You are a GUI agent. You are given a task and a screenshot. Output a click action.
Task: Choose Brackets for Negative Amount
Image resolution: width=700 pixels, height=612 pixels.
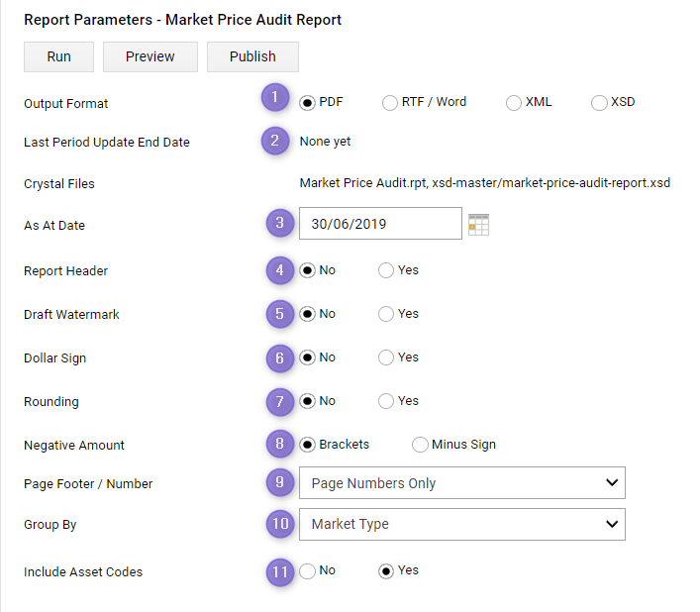[x=307, y=445]
